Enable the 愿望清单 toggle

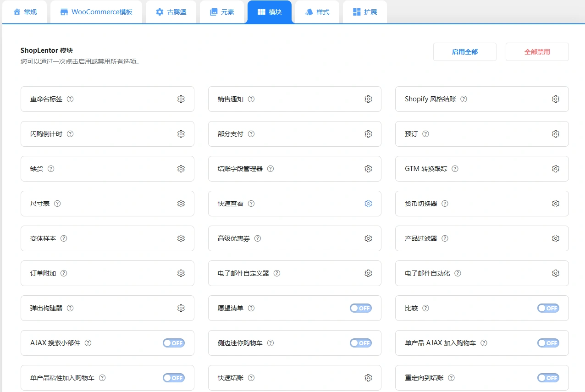(x=361, y=308)
